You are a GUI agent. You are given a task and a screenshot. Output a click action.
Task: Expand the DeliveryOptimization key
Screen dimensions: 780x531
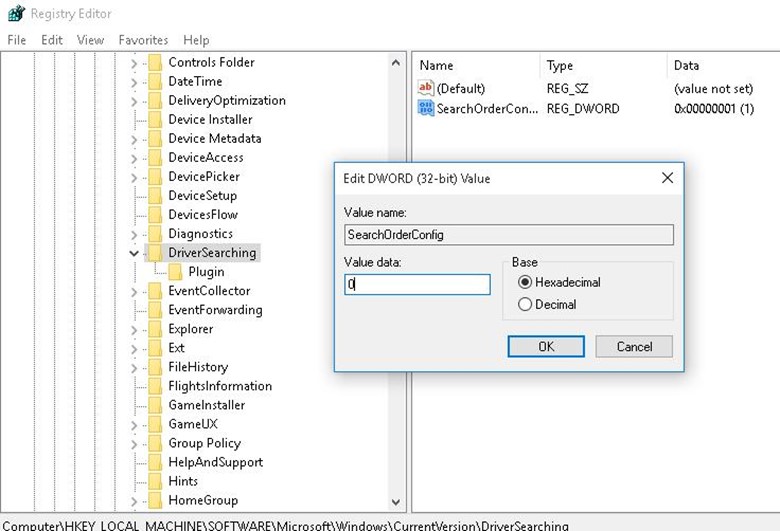(134, 102)
